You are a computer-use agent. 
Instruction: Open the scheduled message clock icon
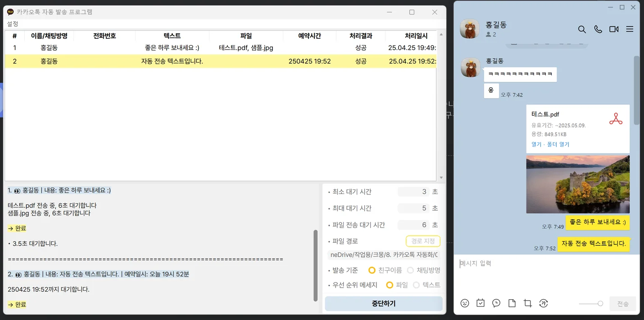[496, 303]
